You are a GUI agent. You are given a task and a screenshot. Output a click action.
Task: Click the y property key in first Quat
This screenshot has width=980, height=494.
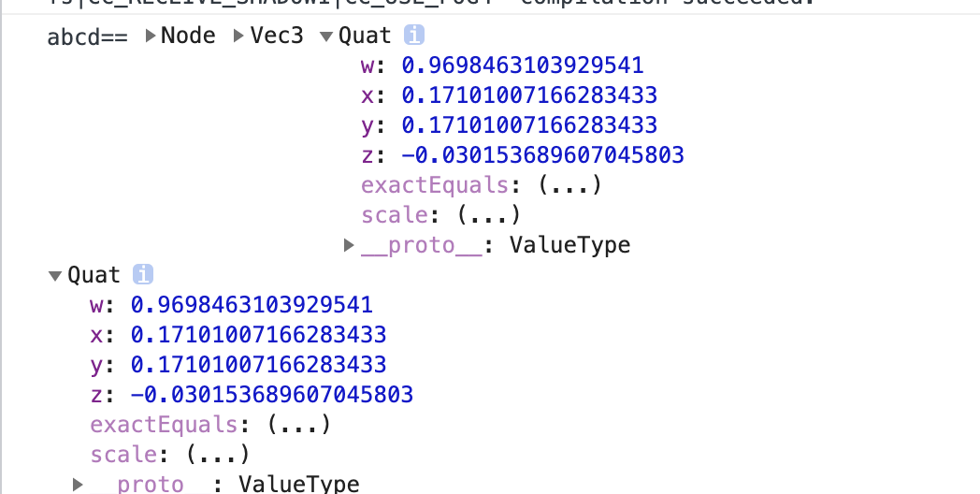(x=369, y=125)
